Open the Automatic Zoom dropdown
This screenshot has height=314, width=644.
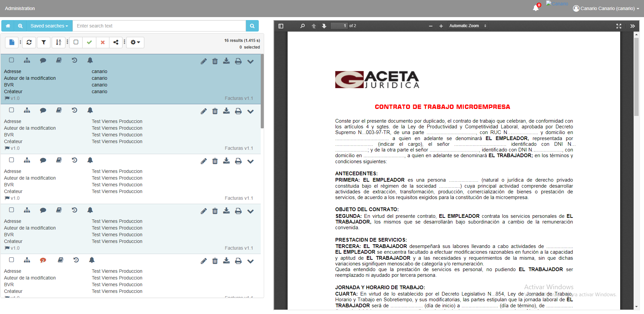[468, 26]
